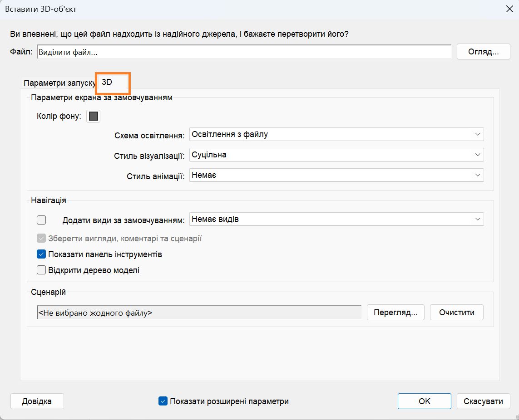Cancel the dialog with Скасувати

click(x=483, y=401)
